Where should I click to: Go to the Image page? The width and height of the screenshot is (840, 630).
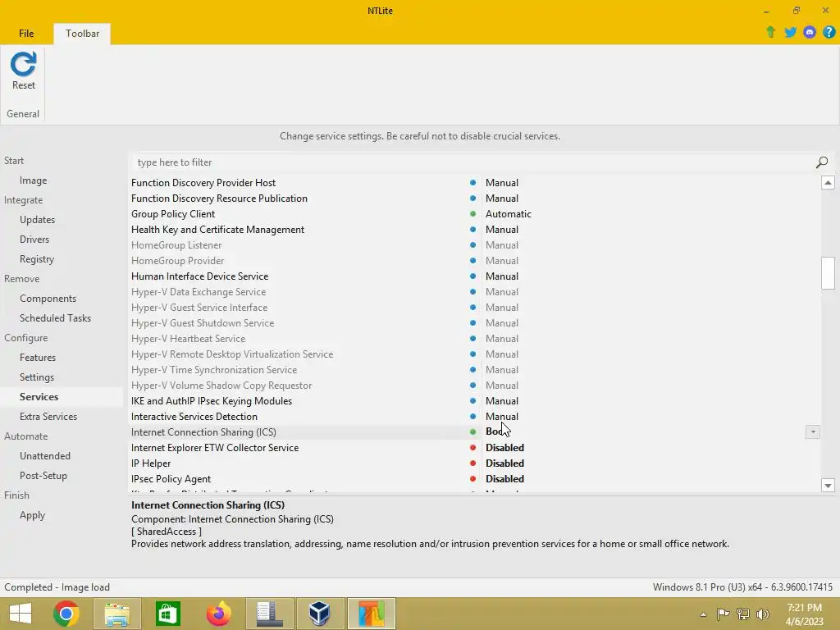click(33, 180)
